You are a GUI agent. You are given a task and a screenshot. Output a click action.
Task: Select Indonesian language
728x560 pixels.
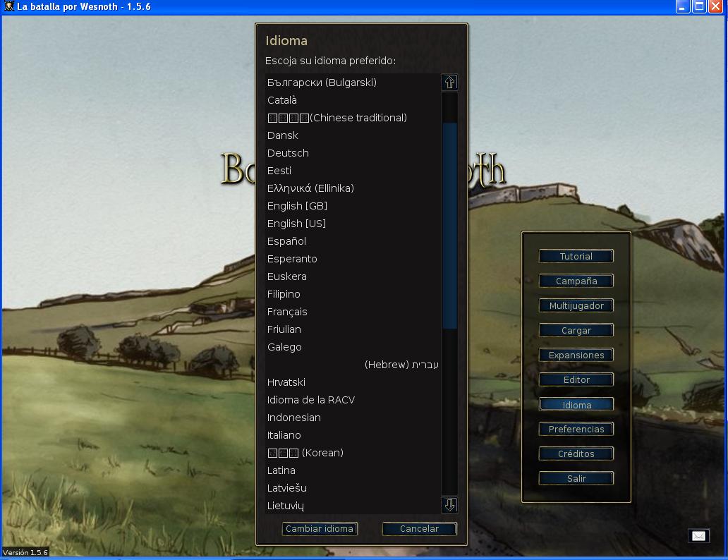pyautogui.click(x=353, y=418)
